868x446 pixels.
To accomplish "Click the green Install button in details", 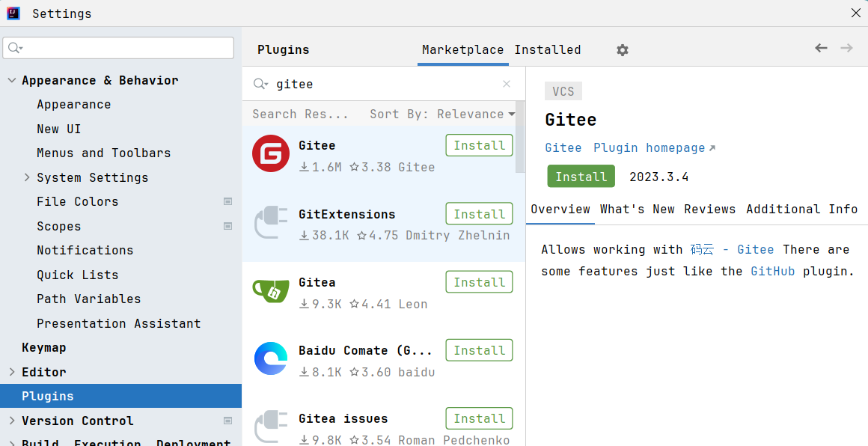I will pos(581,177).
